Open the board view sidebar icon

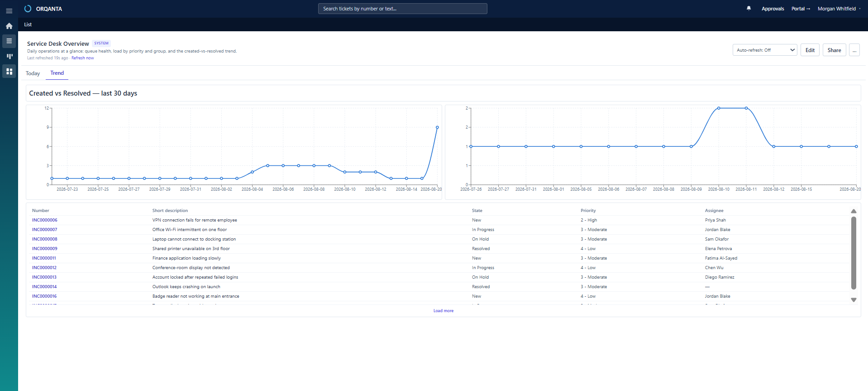coord(9,56)
